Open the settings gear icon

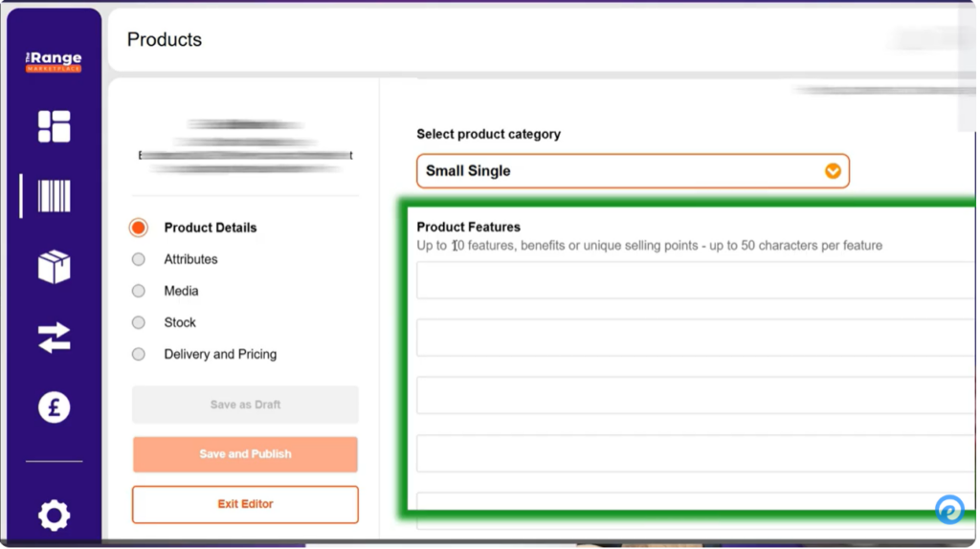(x=54, y=516)
